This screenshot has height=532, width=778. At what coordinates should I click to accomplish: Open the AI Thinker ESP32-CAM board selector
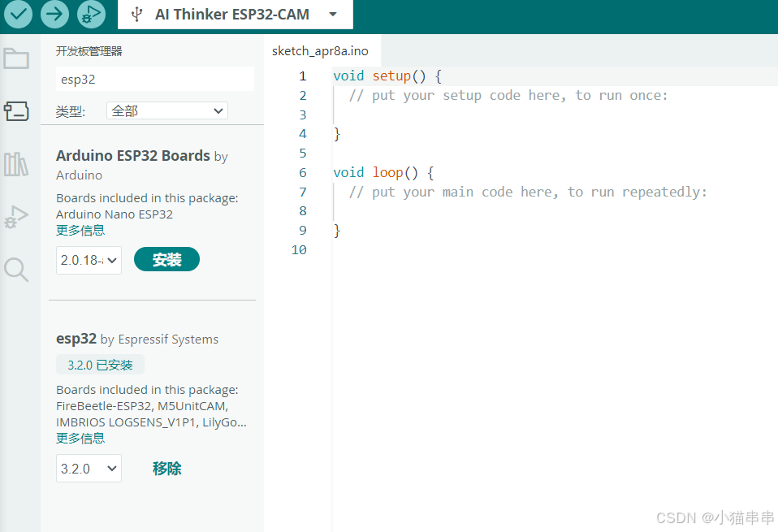236,15
